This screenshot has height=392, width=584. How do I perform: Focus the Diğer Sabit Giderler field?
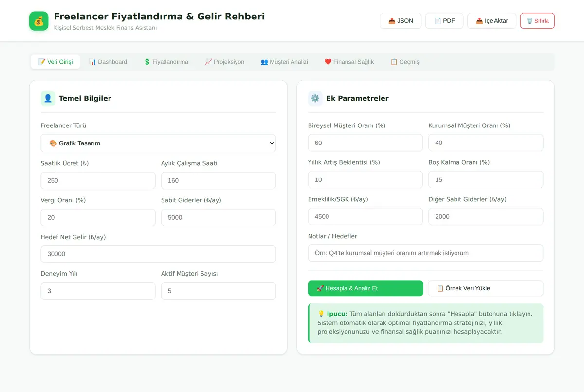point(486,216)
